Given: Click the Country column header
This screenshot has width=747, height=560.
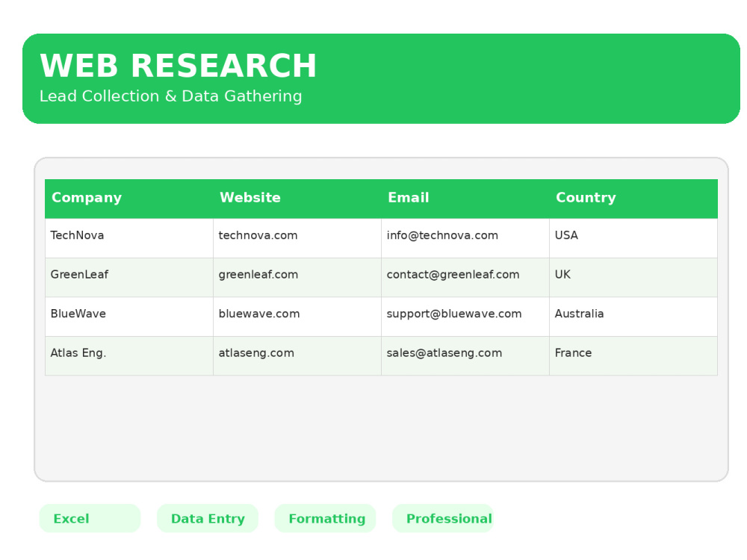Looking at the screenshot, I should coord(633,199).
